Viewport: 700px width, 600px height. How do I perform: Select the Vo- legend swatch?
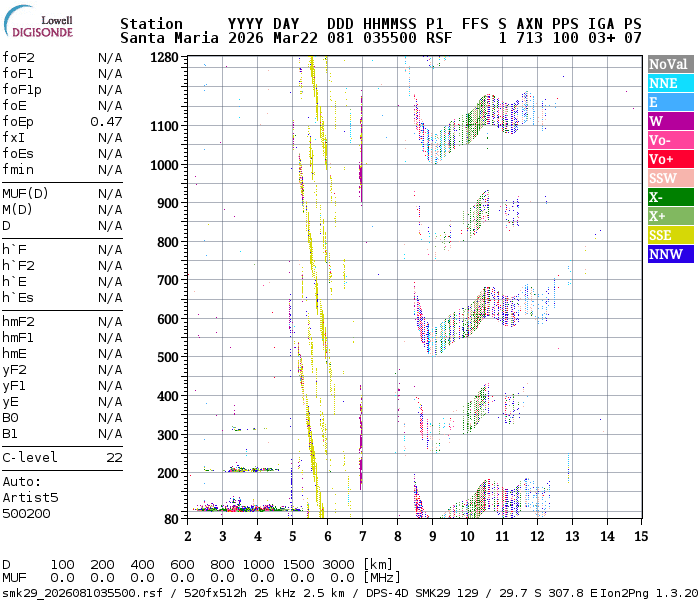coord(671,140)
